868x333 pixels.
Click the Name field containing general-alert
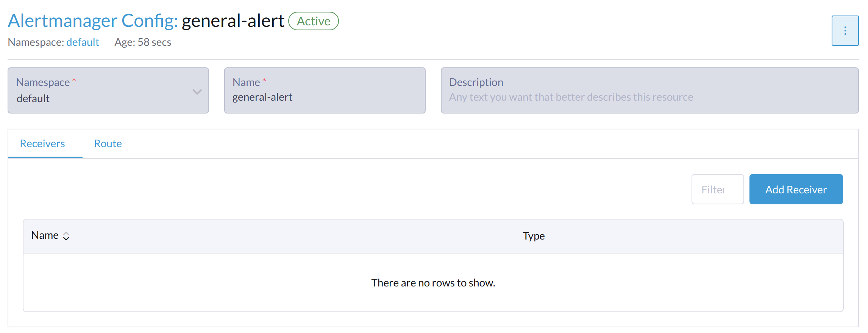tap(325, 97)
